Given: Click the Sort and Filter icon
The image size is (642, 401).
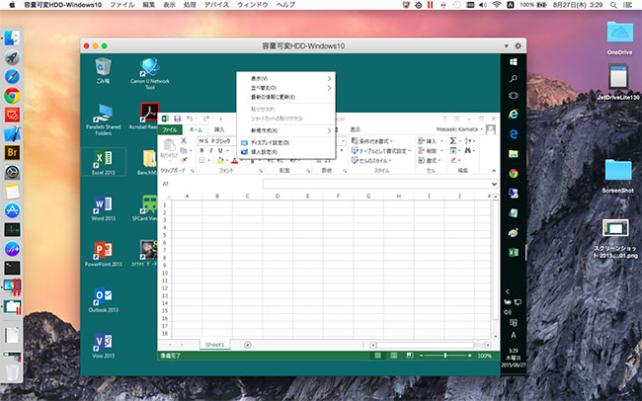Looking at the screenshot, I should (468, 140).
